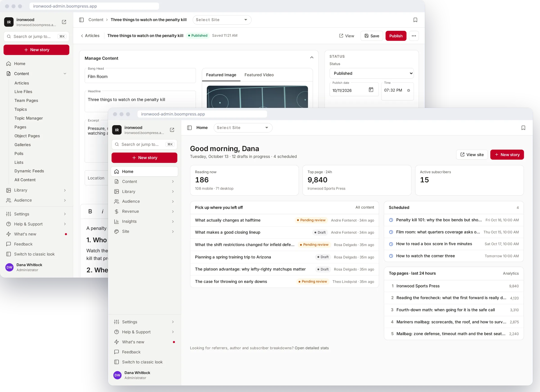540x392 pixels.
Task: Switch to the Featured Video tab
Action: (x=259, y=75)
